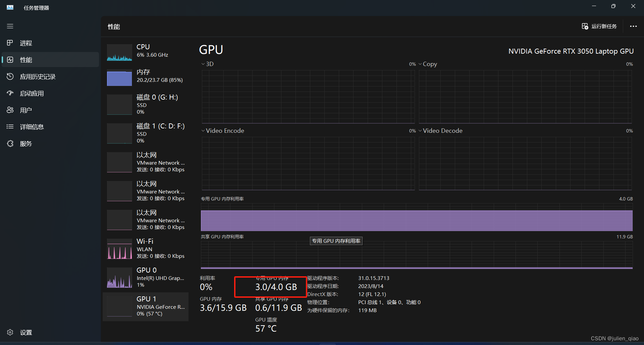Open the 服务 services puzzle icon
This screenshot has height=345, width=644.
[10, 143]
